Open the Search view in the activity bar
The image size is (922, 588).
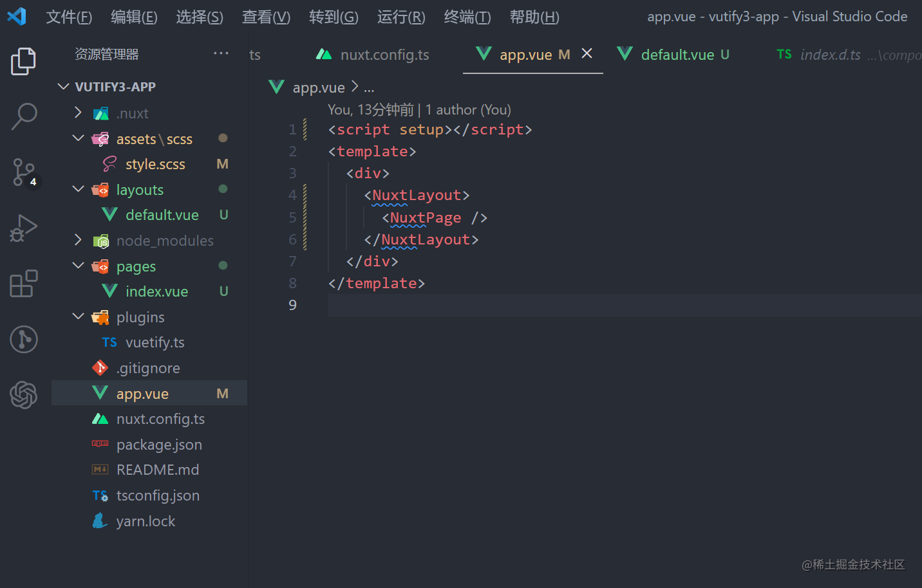coord(24,117)
